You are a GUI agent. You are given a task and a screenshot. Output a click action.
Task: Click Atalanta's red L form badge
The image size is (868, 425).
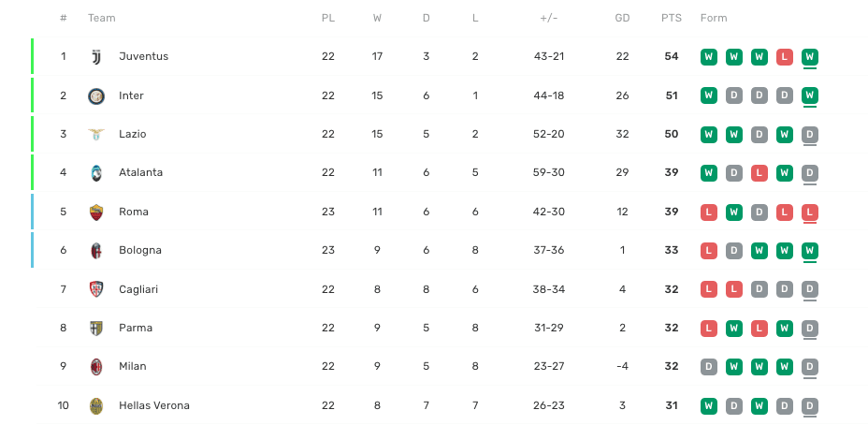[759, 173]
